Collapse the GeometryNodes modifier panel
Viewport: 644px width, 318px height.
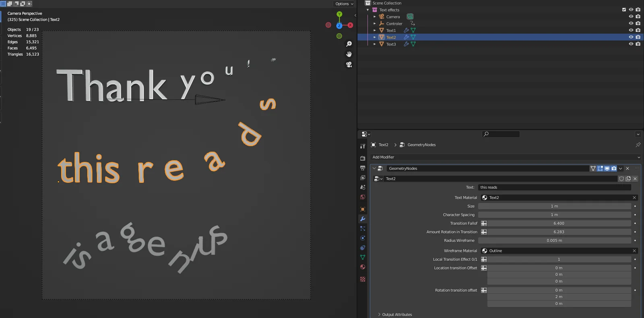pos(374,168)
